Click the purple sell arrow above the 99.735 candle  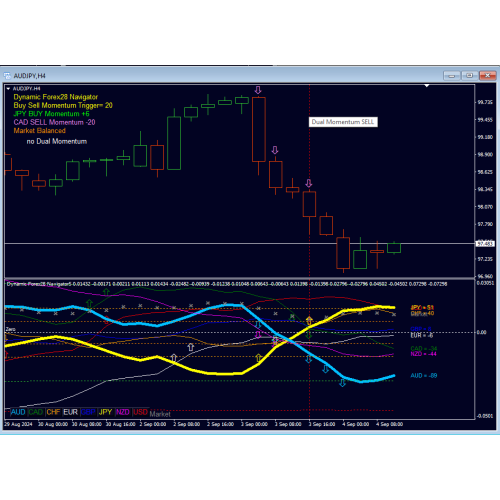pos(258,90)
